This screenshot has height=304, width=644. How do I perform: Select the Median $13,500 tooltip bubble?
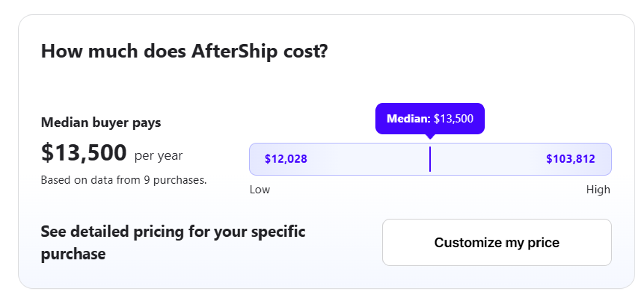click(430, 119)
